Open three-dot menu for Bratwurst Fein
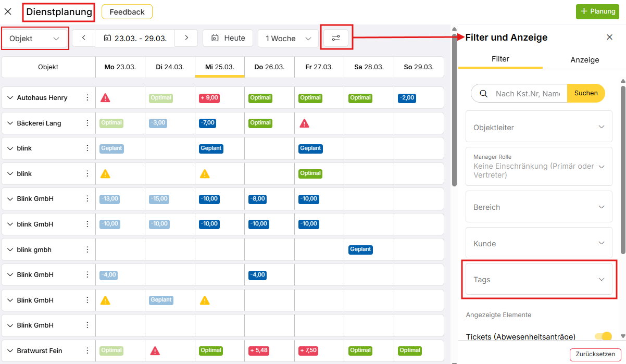626x364 pixels. pos(87,350)
